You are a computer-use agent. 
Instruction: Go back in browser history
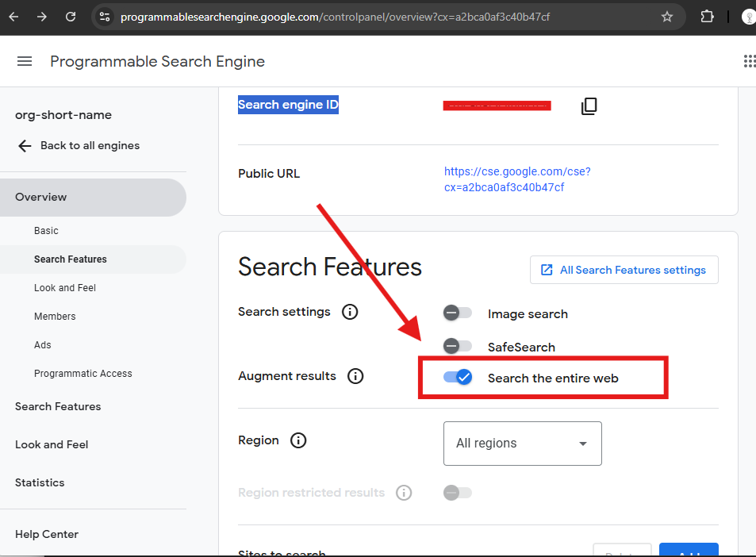coord(14,17)
